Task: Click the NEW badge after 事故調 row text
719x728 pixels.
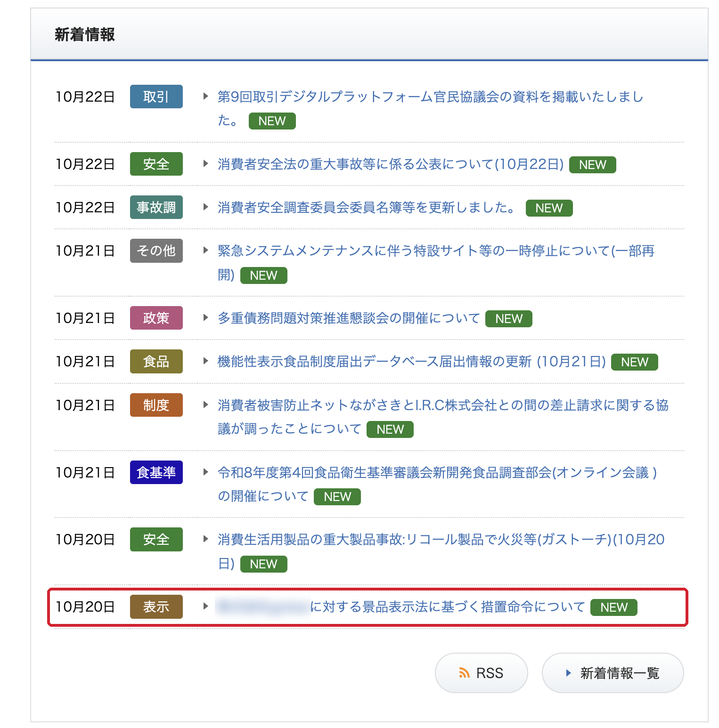Action: click(549, 208)
